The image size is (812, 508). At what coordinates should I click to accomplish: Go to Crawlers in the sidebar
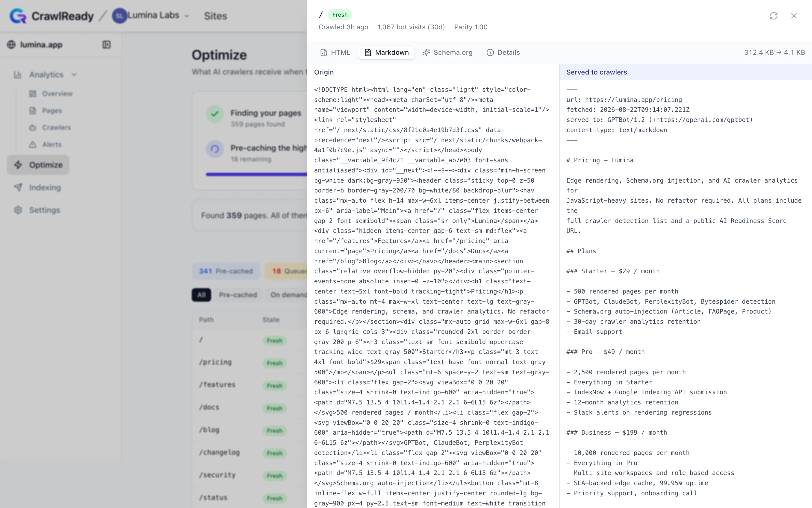[x=56, y=128]
